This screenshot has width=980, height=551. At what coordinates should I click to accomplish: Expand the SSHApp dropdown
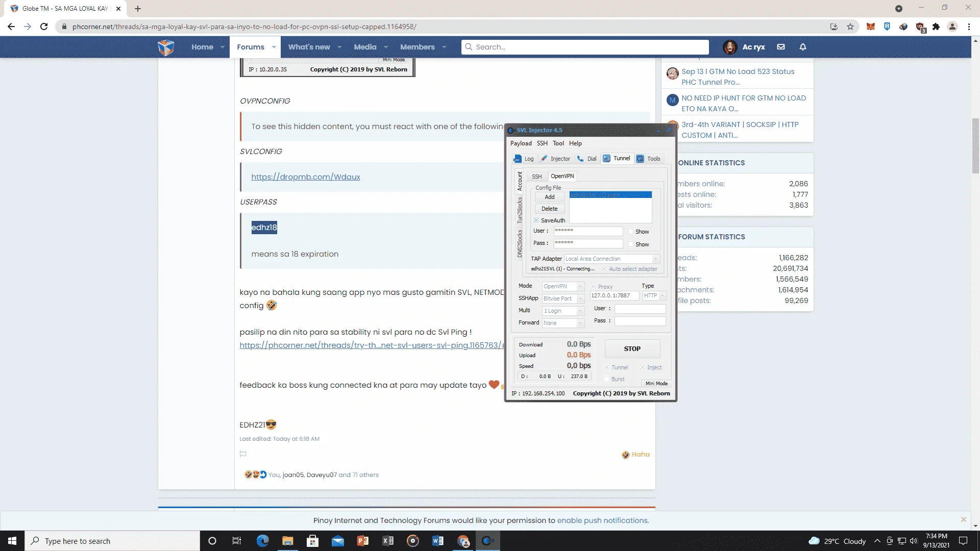(580, 298)
